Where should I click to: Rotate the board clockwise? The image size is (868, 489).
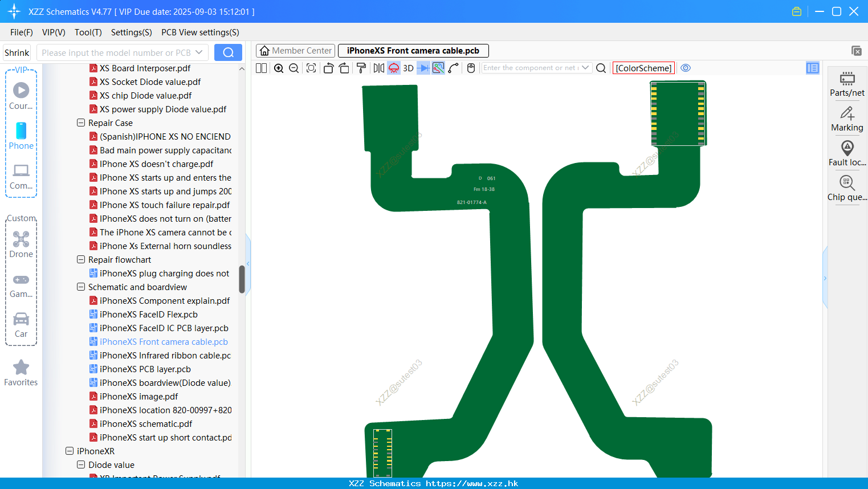click(344, 68)
